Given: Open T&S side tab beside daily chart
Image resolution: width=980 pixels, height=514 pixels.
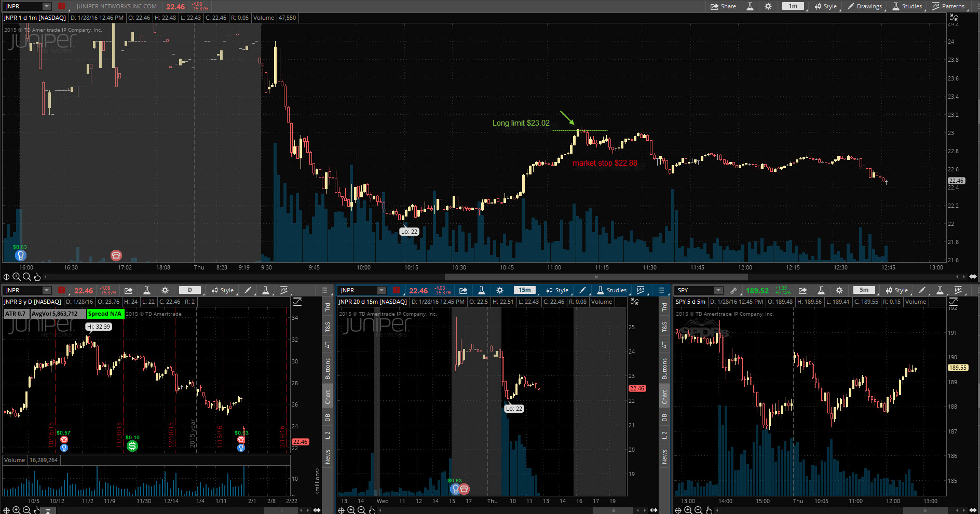Looking at the screenshot, I should [x=328, y=327].
